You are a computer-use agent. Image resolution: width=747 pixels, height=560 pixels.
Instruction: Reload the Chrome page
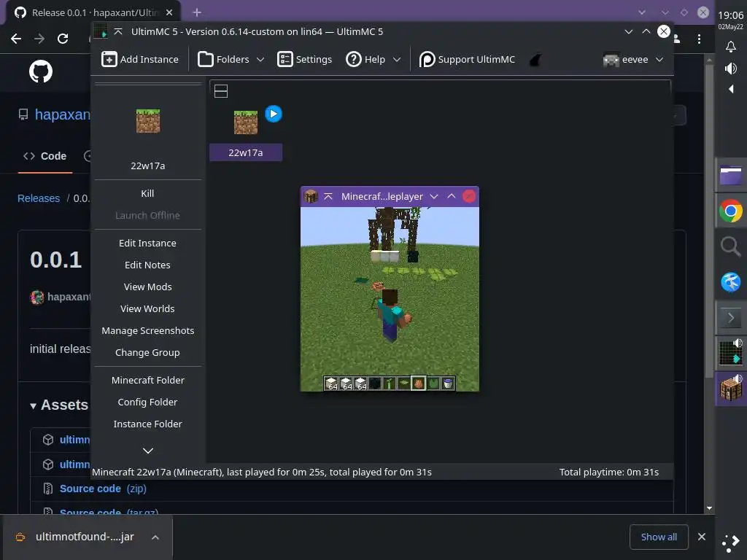coord(63,39)
